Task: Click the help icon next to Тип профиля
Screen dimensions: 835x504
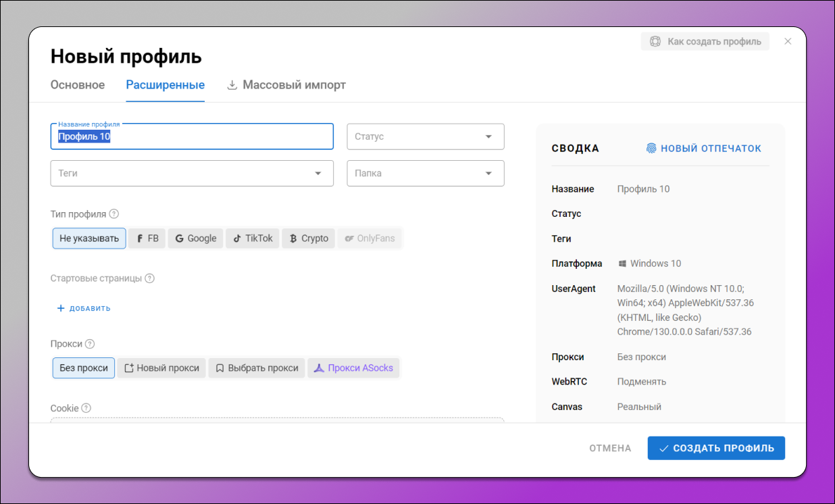Action: 114,214
